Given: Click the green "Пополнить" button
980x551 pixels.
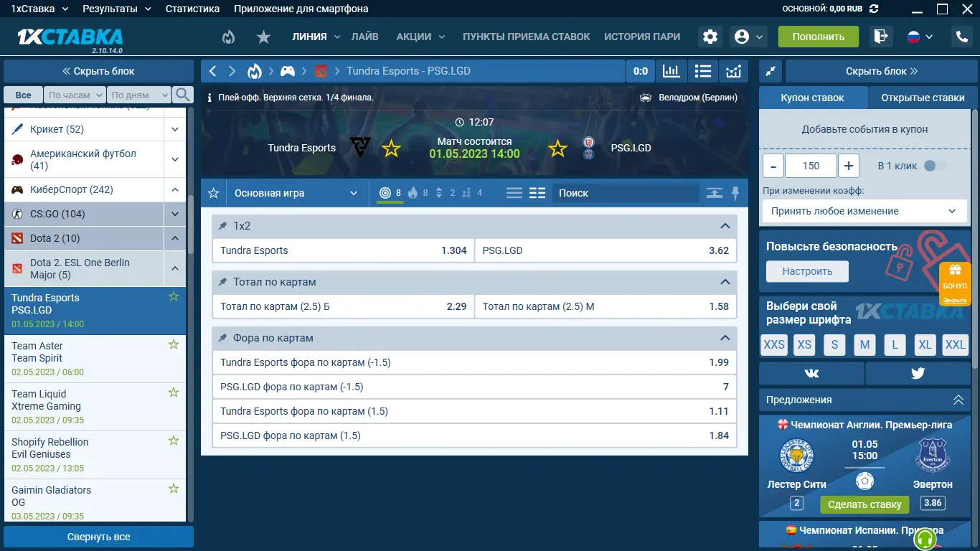Looking at the screenshot, I should pos(818,37).
